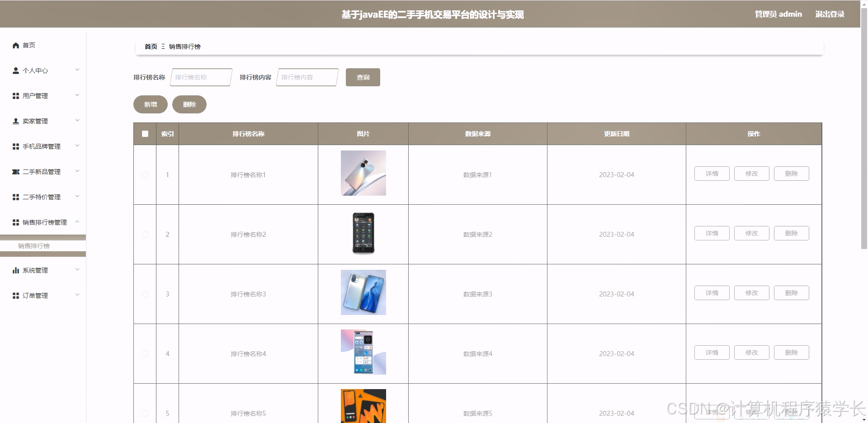Toggle the select-all checkbox in table header

pos(145,134)
